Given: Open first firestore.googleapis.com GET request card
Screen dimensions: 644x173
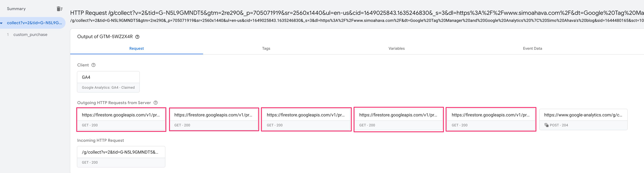Looking at the screenshot, I should 121,120.
